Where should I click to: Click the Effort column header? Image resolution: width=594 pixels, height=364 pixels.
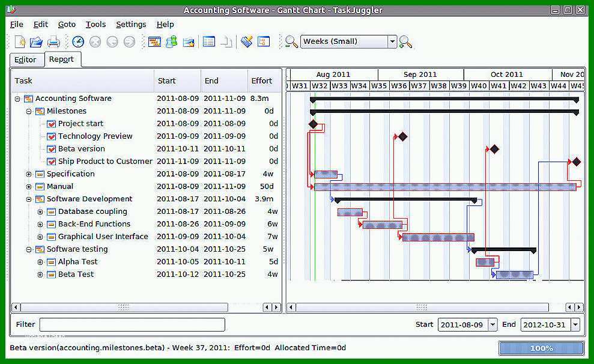click(264, 80)
